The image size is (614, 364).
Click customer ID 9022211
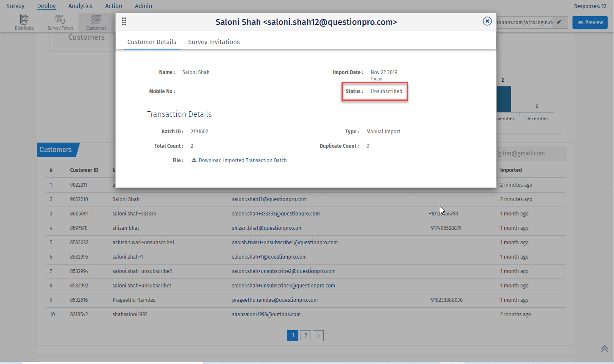79,185
